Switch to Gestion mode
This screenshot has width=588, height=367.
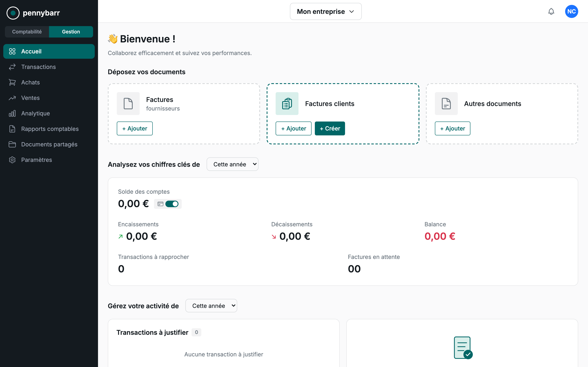[x=71, y=32]
